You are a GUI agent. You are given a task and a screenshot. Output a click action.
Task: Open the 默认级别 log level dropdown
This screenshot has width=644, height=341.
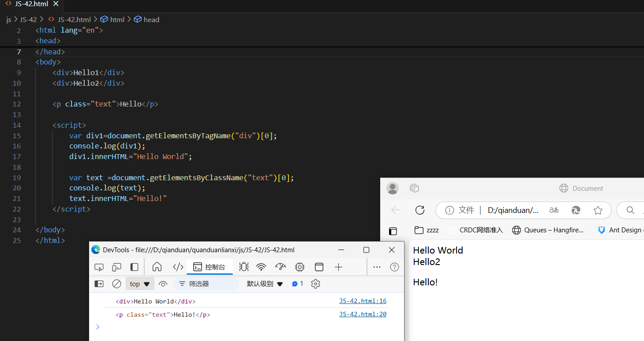click(x=265, y=284)
